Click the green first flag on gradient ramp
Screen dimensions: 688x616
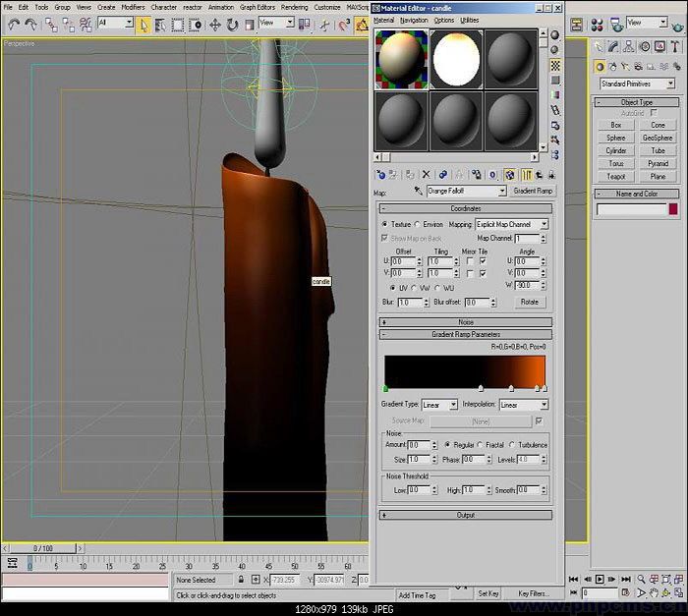click(x=385, y=389)
